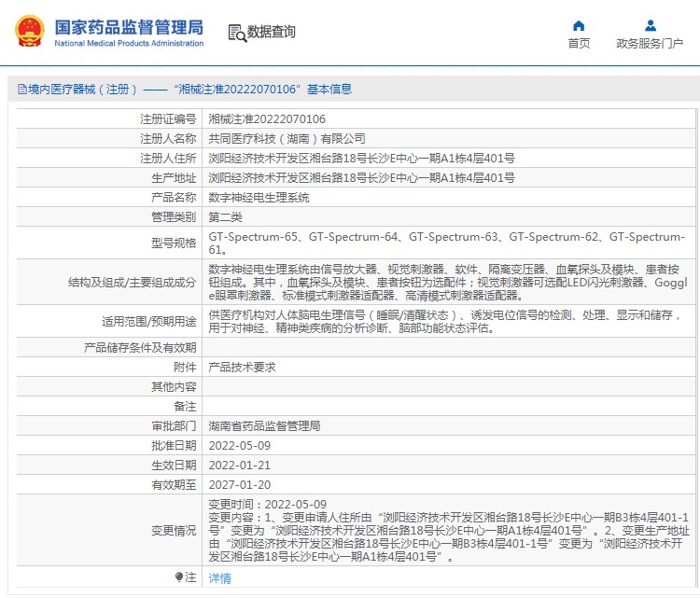Go to 首页 via its text label
Image resolution: width=700 pixels, height=598 pixels.
coord(579,44)
